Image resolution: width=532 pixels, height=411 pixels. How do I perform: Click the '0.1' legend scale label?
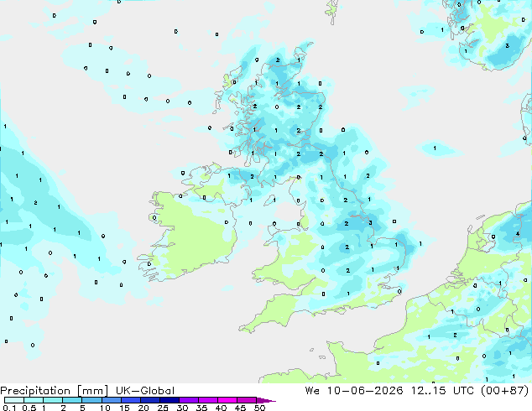coord(9,408)
